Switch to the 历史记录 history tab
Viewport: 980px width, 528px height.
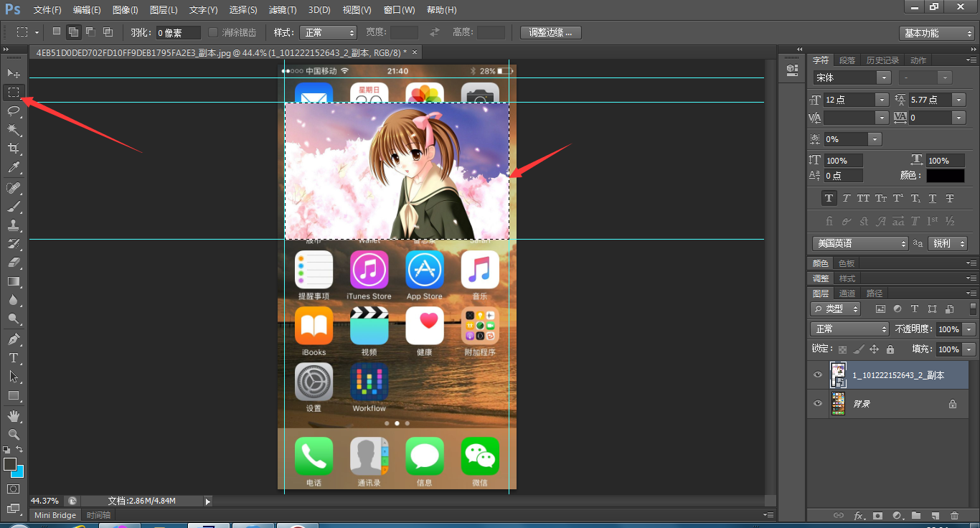882,60
